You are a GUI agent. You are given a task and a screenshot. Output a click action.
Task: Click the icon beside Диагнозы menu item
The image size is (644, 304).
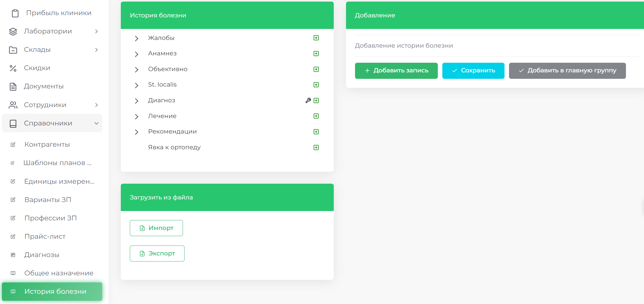point(13,255)
